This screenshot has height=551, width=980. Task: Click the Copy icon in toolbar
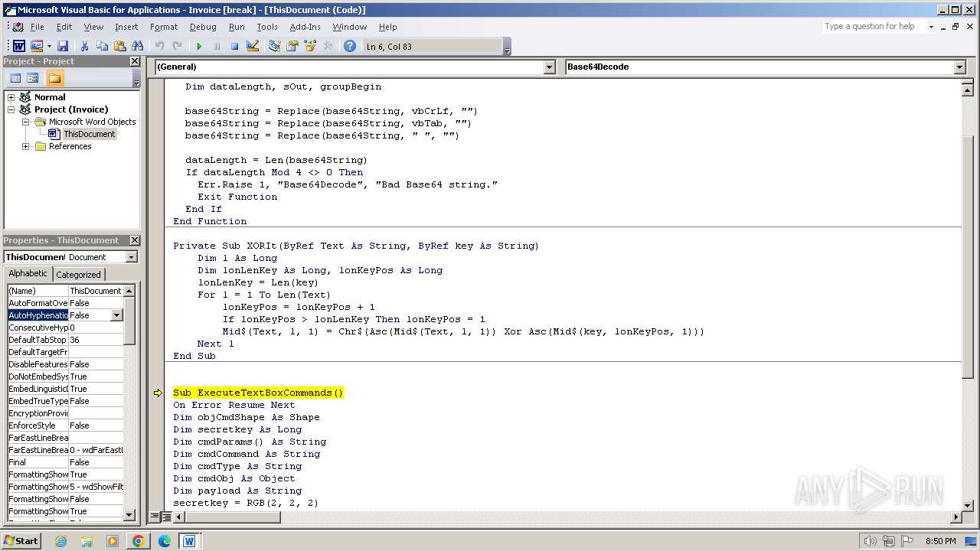point(102,47)
